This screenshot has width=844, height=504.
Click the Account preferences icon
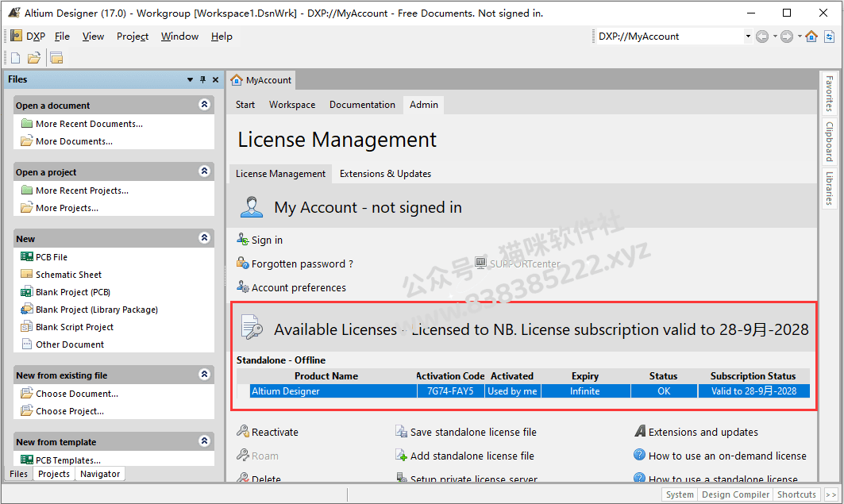pyautogui.click(x=243, y=287)
